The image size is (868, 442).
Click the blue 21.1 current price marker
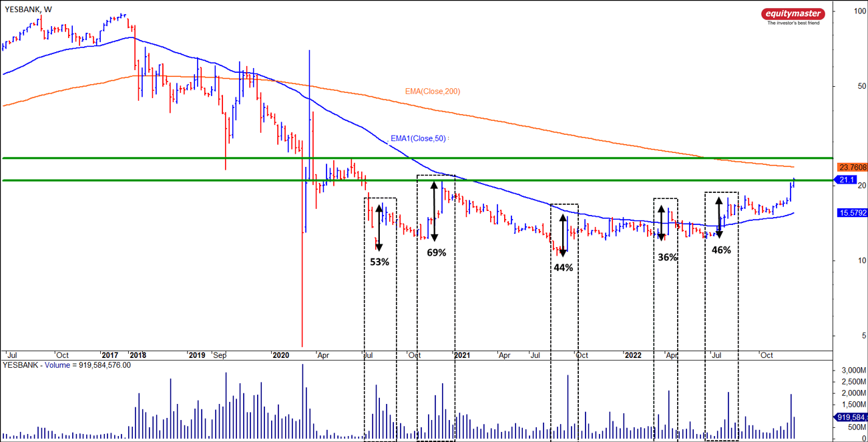[x=846, y=180]
